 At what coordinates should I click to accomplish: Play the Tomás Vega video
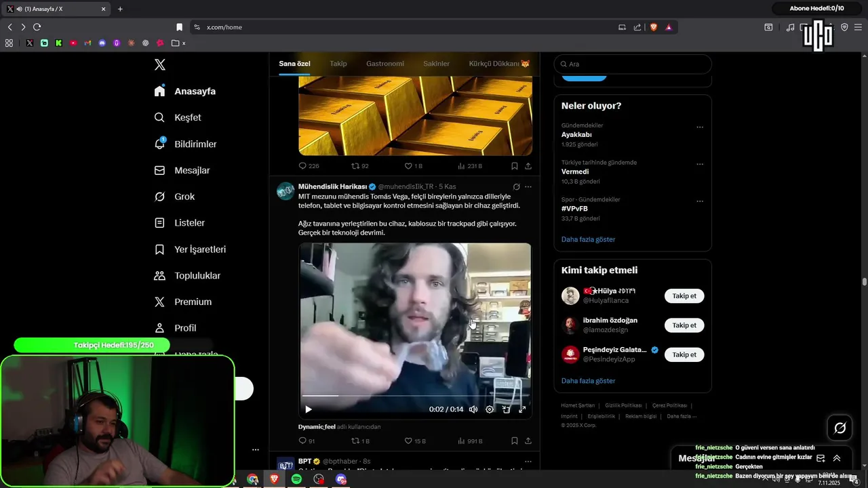click(309, 409)
